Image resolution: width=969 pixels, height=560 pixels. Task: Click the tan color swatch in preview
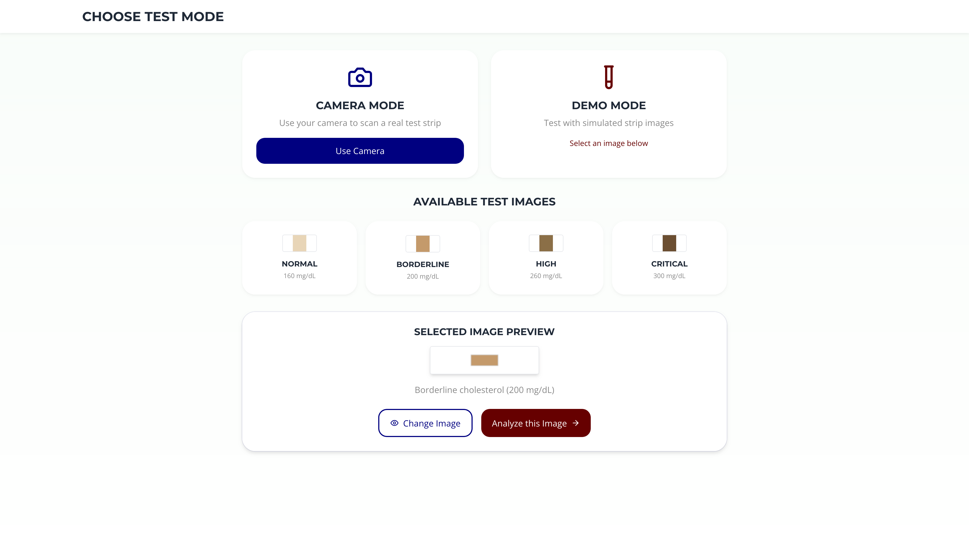click(x=484, y=360)
